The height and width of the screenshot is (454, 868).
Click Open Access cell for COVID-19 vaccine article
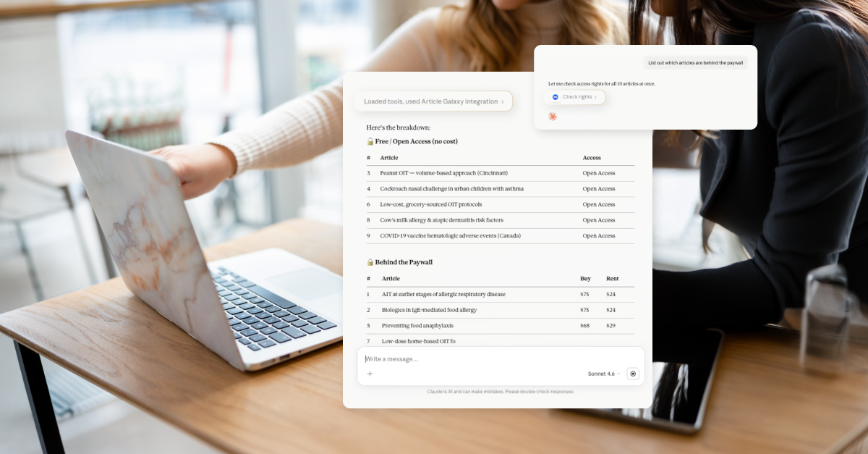coord(599,235)
